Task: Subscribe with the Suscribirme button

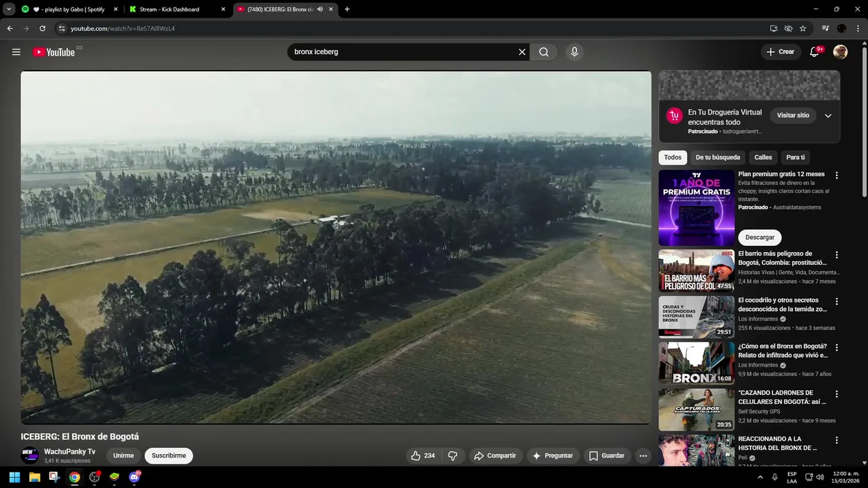Action: [x=169, y=455]
